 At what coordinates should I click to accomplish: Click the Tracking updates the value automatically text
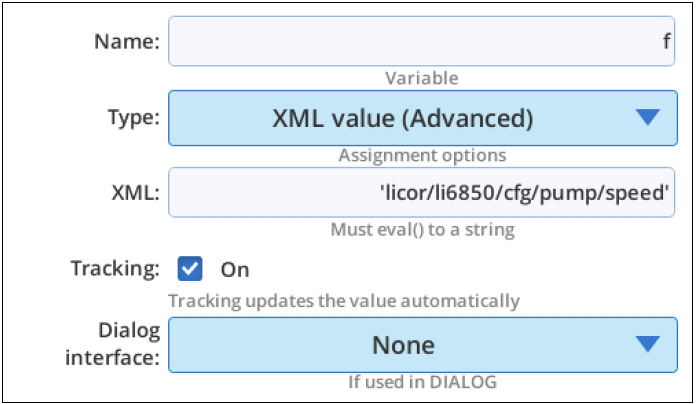[344, 301]
